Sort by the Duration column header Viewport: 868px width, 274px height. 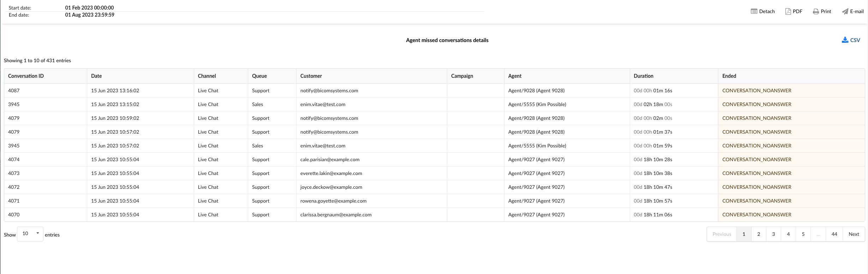643,76
